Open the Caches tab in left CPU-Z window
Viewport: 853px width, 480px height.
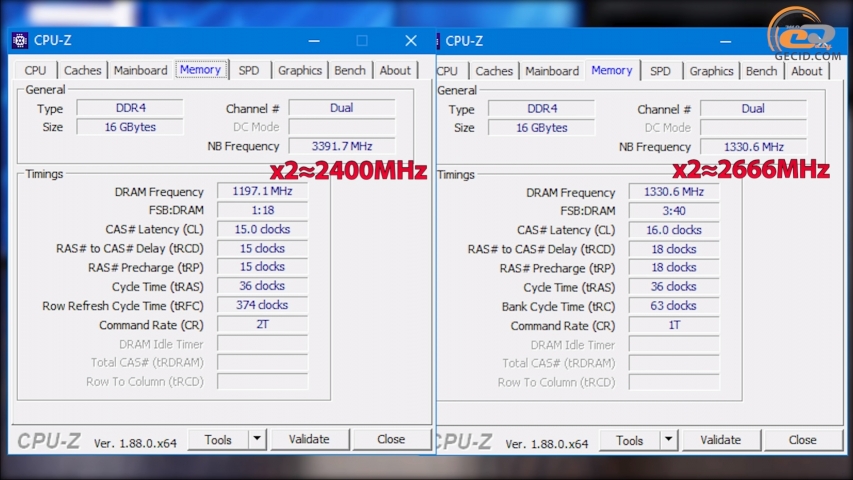pos(83,70)
